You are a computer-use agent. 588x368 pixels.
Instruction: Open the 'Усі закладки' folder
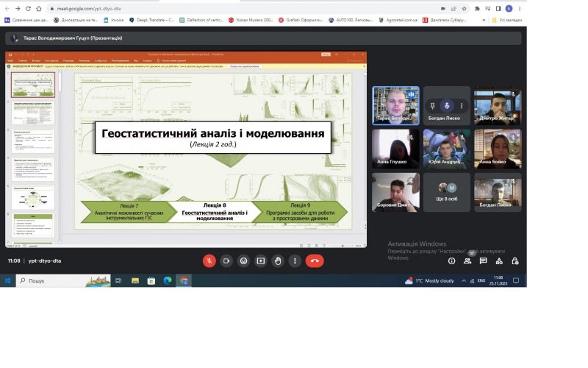506,21
